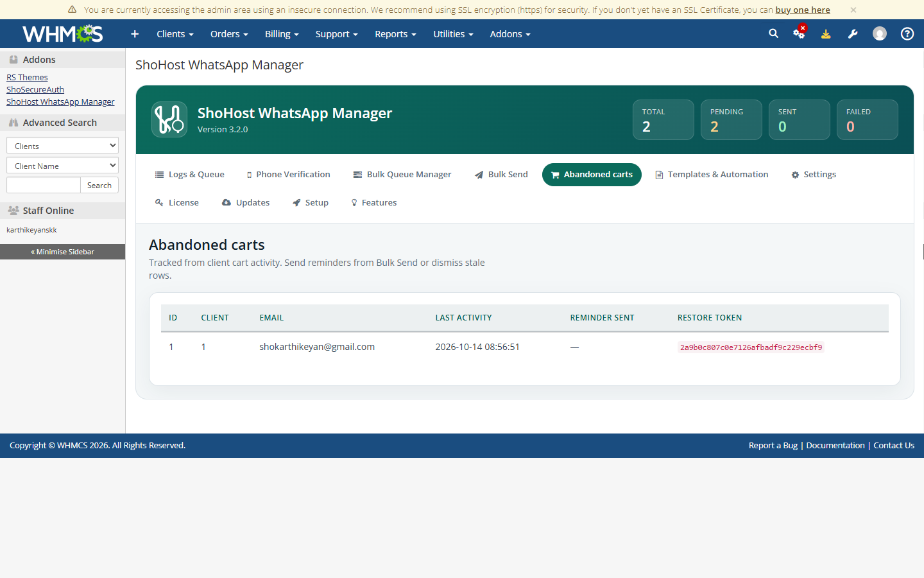924x578 pixels.
Task: Open the wrench configuration icon
Action: pos(853,34)
